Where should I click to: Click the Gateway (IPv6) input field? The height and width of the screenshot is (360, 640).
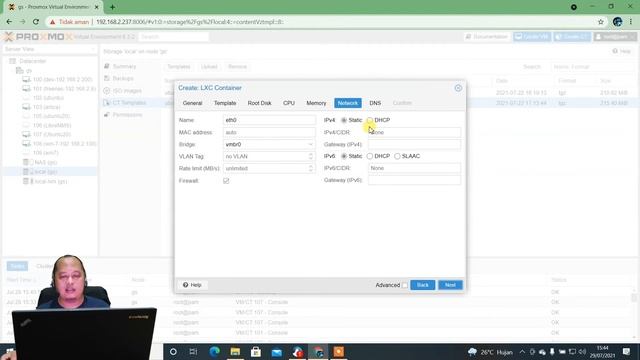414,180
